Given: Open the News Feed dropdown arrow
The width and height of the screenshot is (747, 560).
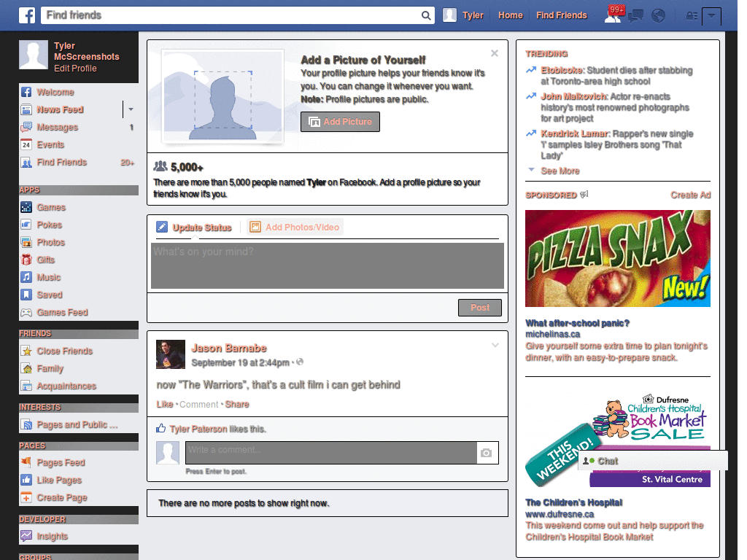Looking at the screenshot, I should point(130,109).
